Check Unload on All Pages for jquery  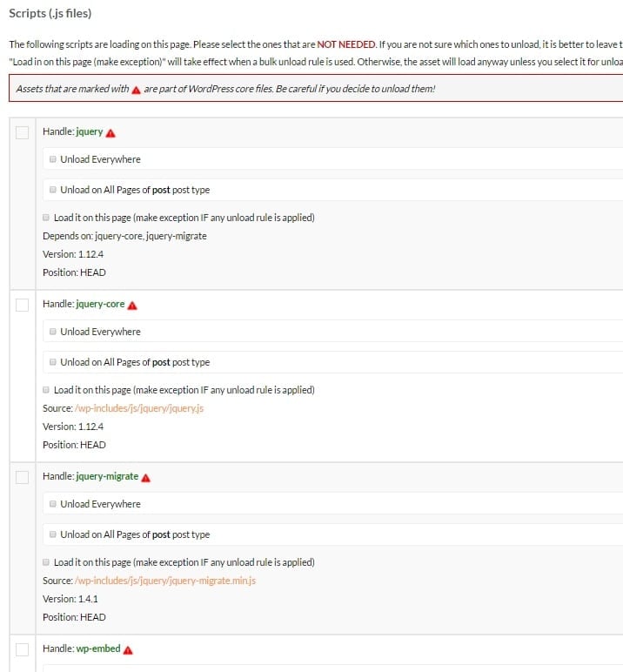[x=53, y=190]
